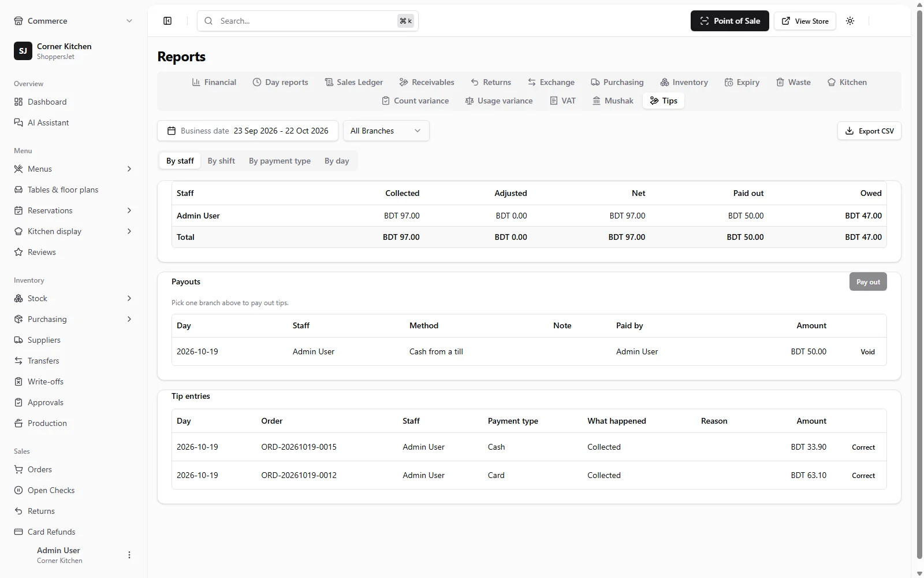Show tips By payment type
Viewport: 924px width, 578px height.
pos(280,161)
